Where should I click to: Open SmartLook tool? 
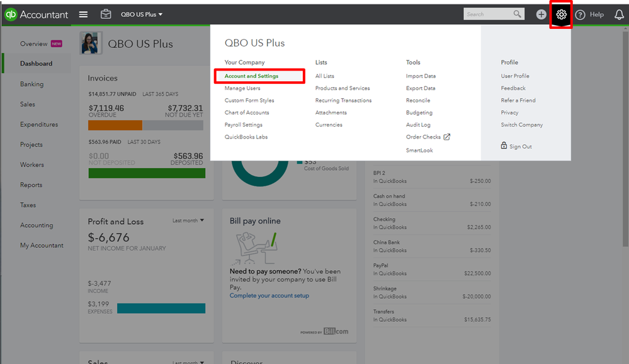419,151
